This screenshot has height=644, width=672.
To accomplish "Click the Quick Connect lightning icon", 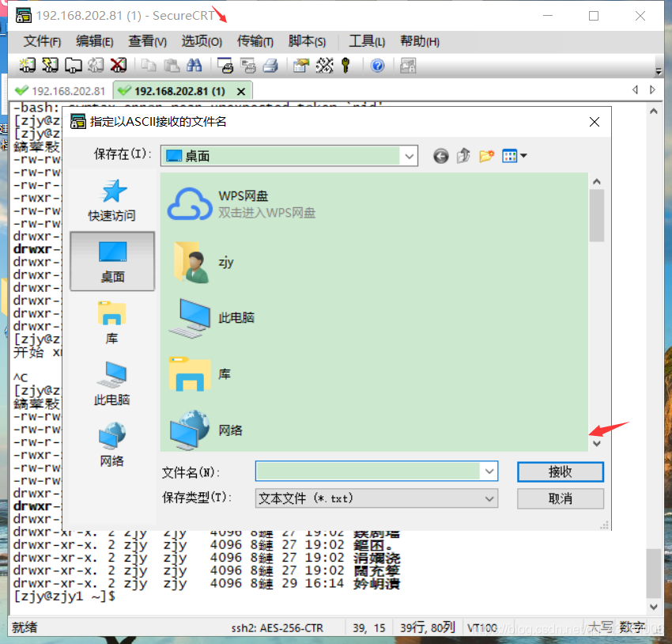I will 50,65.
